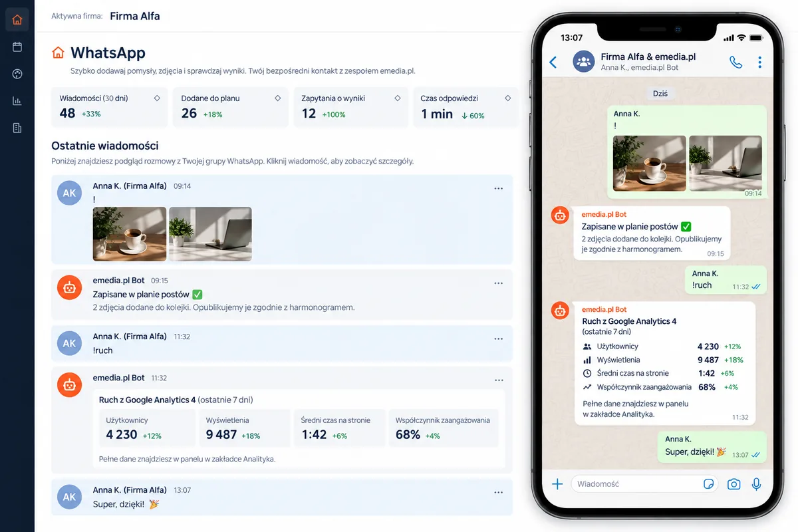Click the Średni czas na stronie card
This screenshot has height=532, width=798.
point(339,428)
